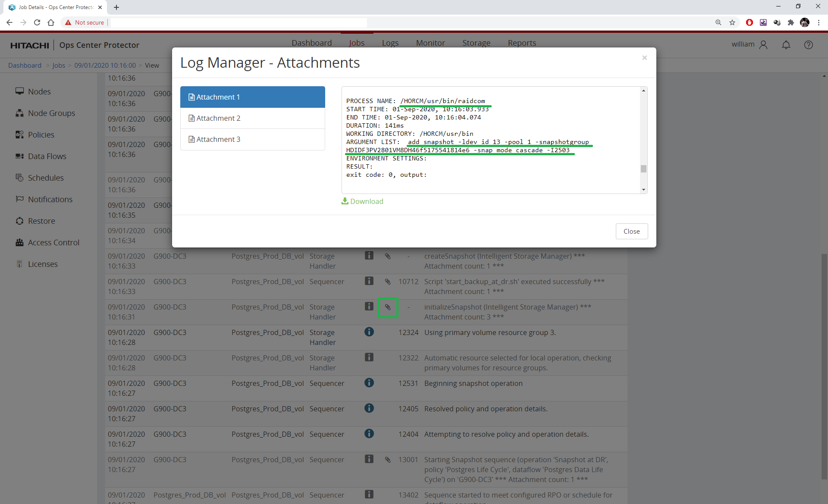Open the Jobs breadcrumb link
The height and width of the screenshot is (504, 828).
click(x=59, y=66)
